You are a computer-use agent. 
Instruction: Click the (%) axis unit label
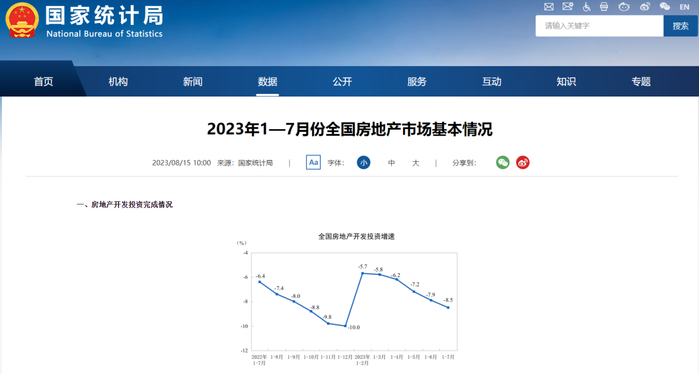coord(241,243)
